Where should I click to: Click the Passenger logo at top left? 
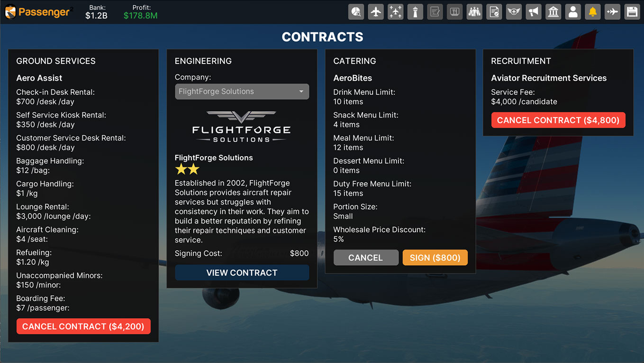pos(37,12)
